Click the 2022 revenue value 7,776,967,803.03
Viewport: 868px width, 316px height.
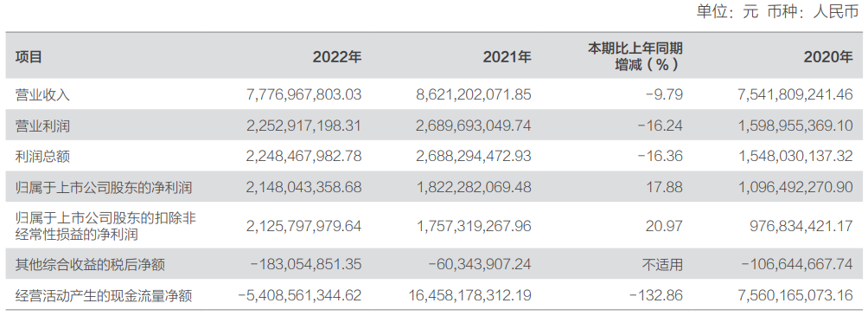click(x=303, y=95)
